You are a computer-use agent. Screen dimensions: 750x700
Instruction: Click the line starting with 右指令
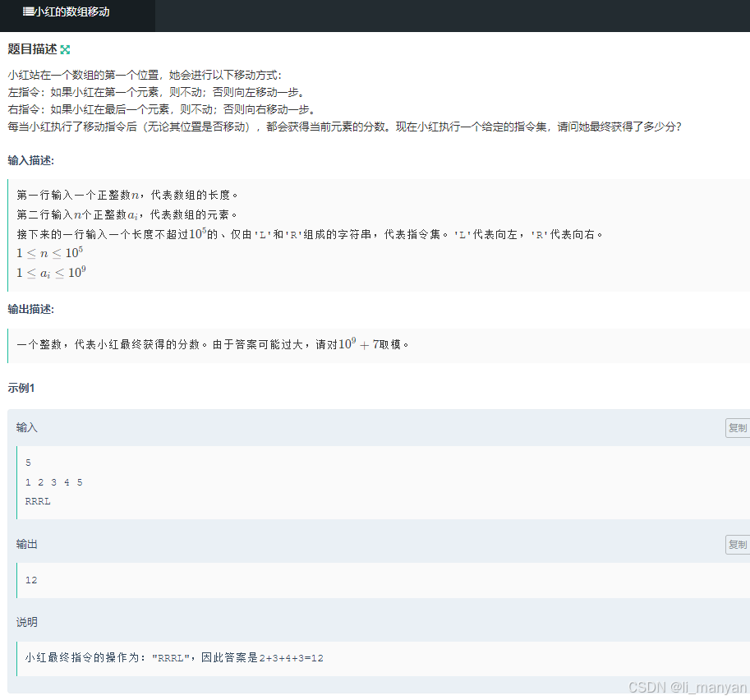tap(162, 109)
